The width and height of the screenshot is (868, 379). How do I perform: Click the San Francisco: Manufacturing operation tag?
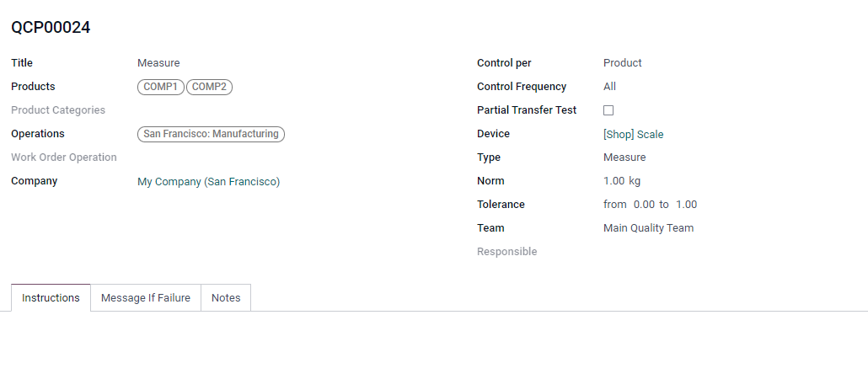[211, 134]
